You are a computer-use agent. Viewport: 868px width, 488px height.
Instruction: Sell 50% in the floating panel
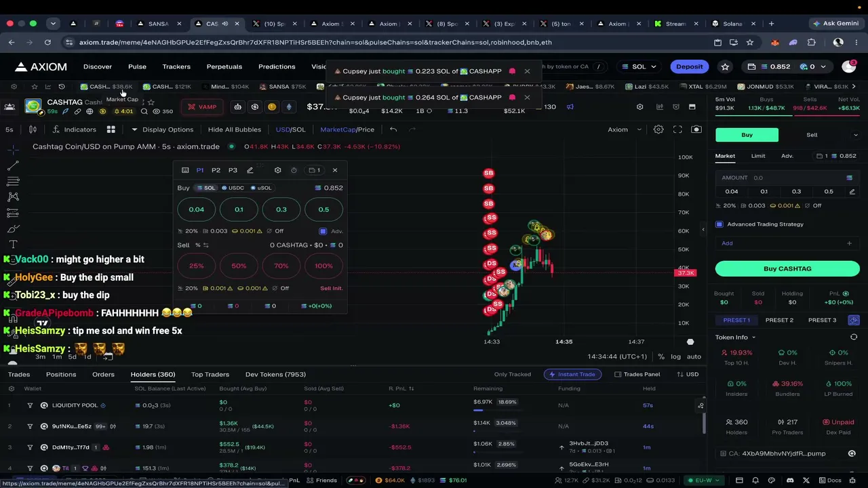pos(239,266)
